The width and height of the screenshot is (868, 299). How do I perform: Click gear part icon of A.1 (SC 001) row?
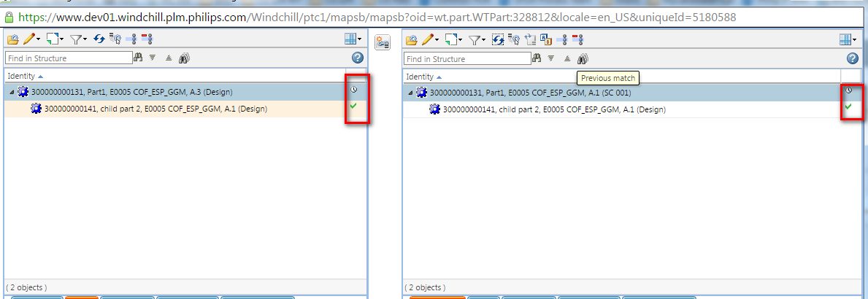point(422,93)
